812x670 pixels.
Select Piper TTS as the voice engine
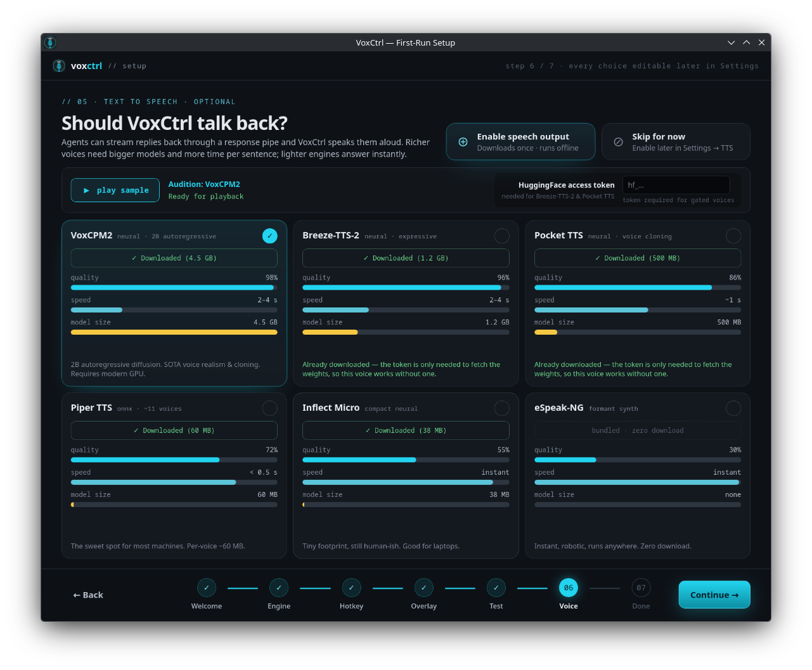(x=270, y=408)
